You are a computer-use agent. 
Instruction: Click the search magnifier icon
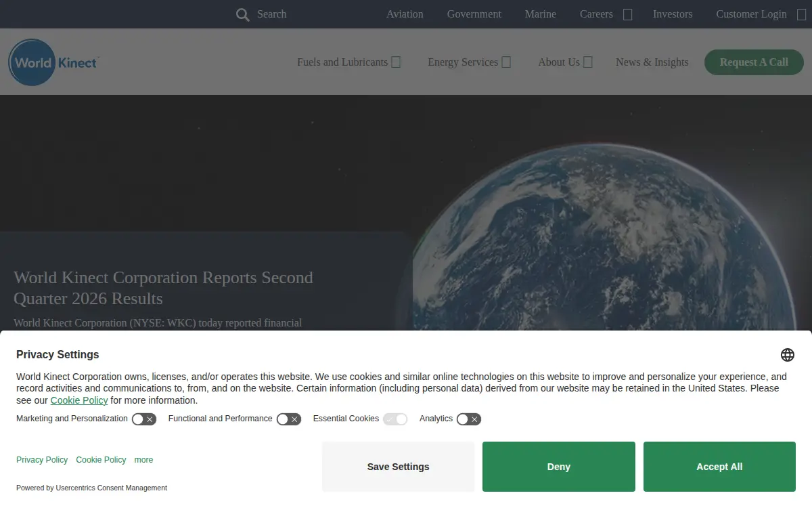pyautogui.click(x=242, y=14)
